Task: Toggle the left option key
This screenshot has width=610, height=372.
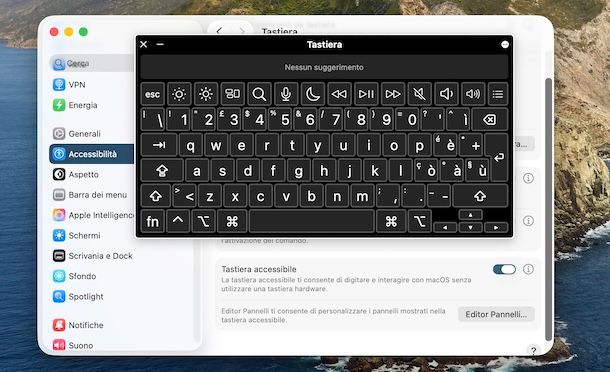Action: tap(203, 221)
